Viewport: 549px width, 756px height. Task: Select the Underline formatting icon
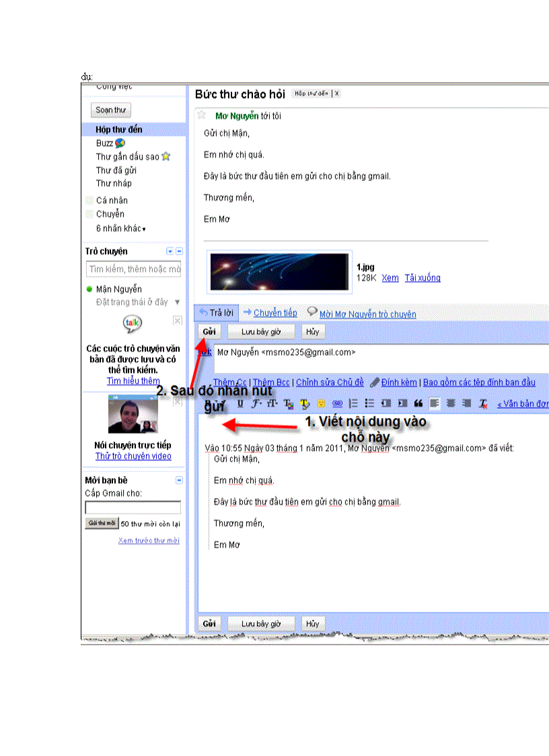coord(239,403)
